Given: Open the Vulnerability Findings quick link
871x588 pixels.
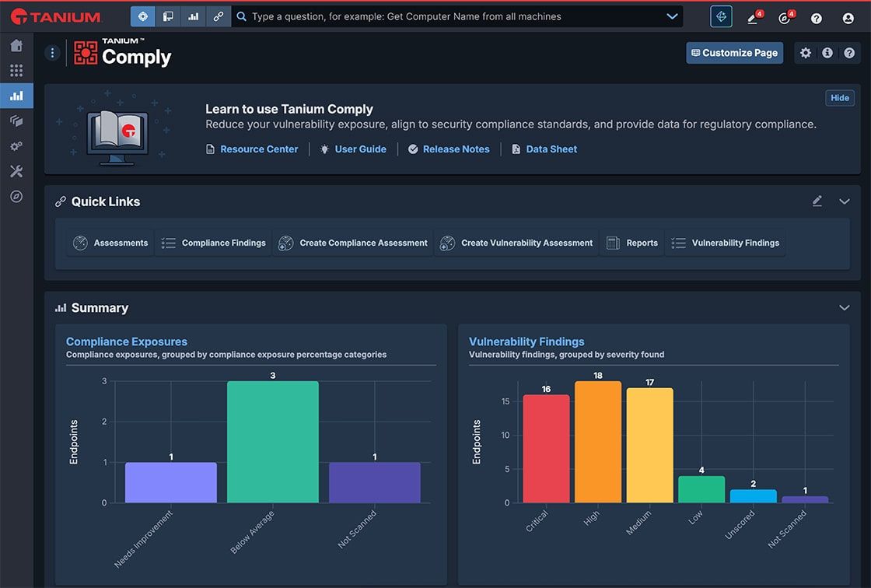Looking at the screenshot, I should tap(725, 243).
